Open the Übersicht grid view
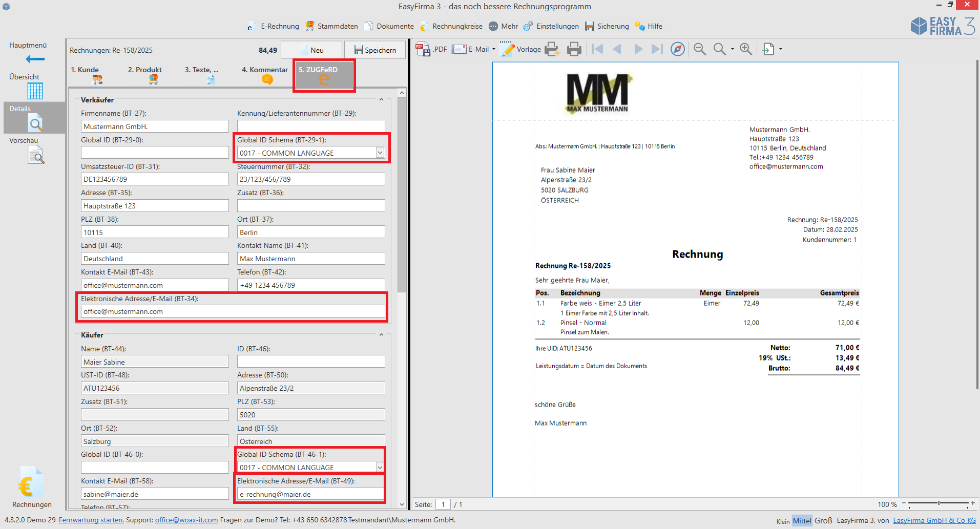Screen dimensions: 980x529 pyautogui.click(x=35, y=91)
